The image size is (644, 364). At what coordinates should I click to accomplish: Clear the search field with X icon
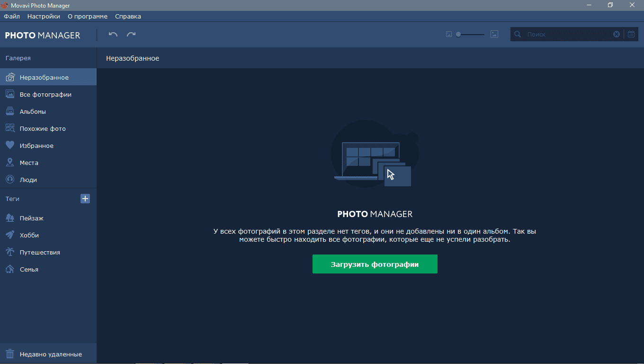617,34
